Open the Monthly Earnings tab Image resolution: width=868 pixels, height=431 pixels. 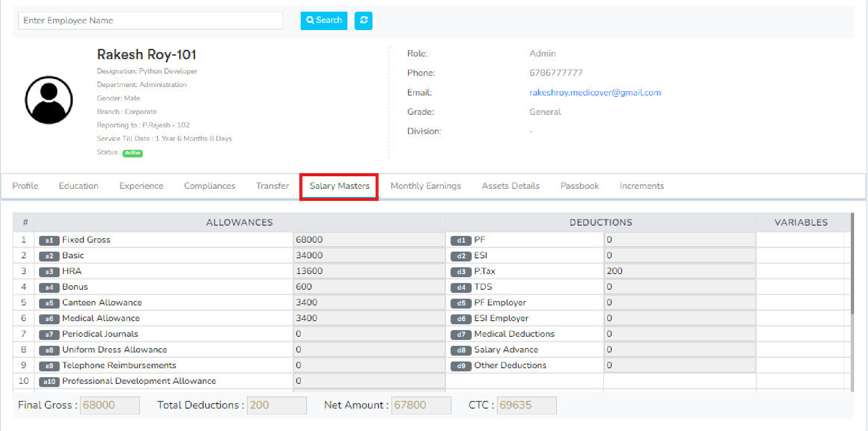[425, 186]
